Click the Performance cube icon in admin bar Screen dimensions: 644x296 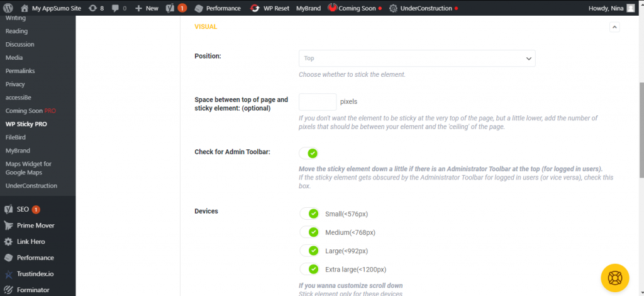[199, 8]
